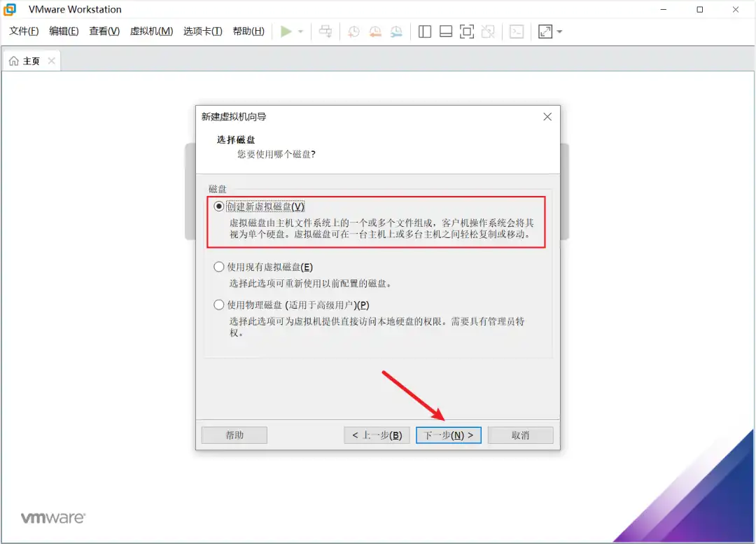This screenshot has width=756, height=544.
Task: Open the 虚拟机(M) menu
Action: tap(151, 32)
